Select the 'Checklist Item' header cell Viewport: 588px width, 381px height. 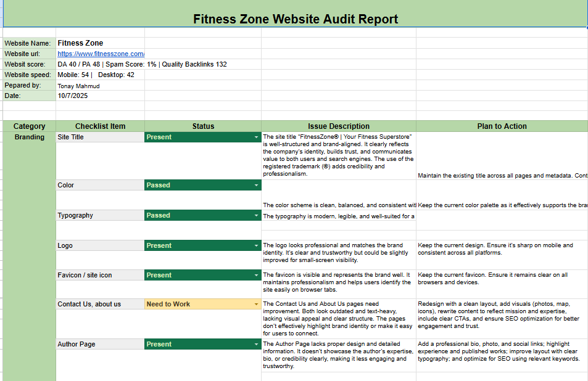click(100, 126)
